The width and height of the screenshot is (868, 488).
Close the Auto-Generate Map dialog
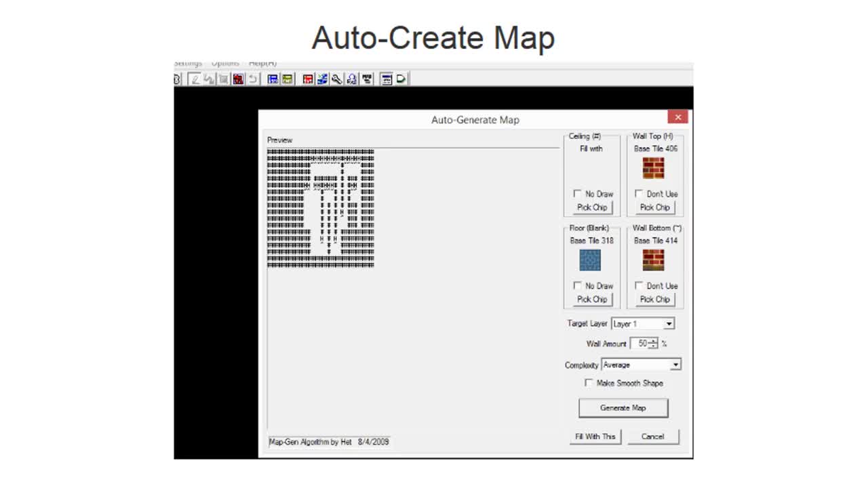pyautogui.click(x=677, y=117)
